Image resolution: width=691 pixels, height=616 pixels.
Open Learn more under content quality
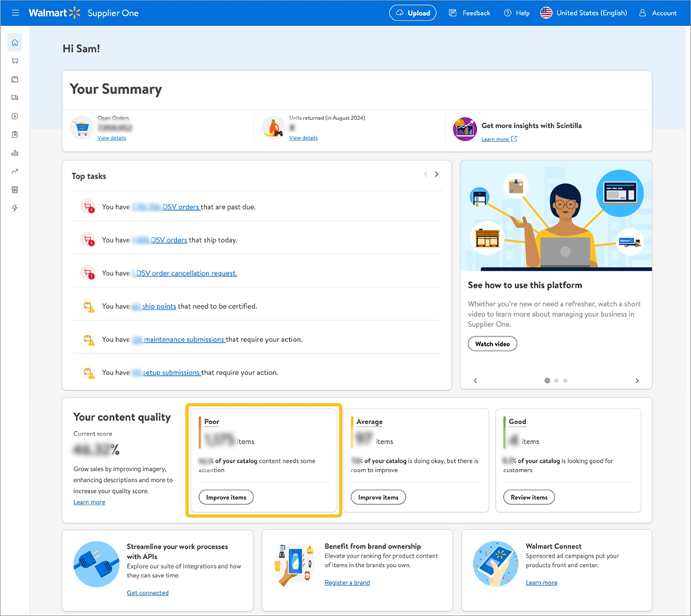pos(89,501)
